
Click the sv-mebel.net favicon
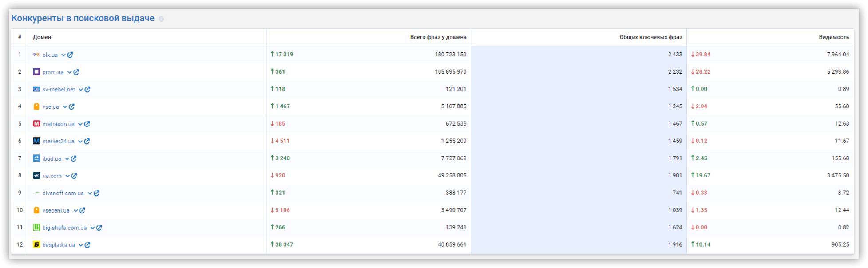pos(36,89)
